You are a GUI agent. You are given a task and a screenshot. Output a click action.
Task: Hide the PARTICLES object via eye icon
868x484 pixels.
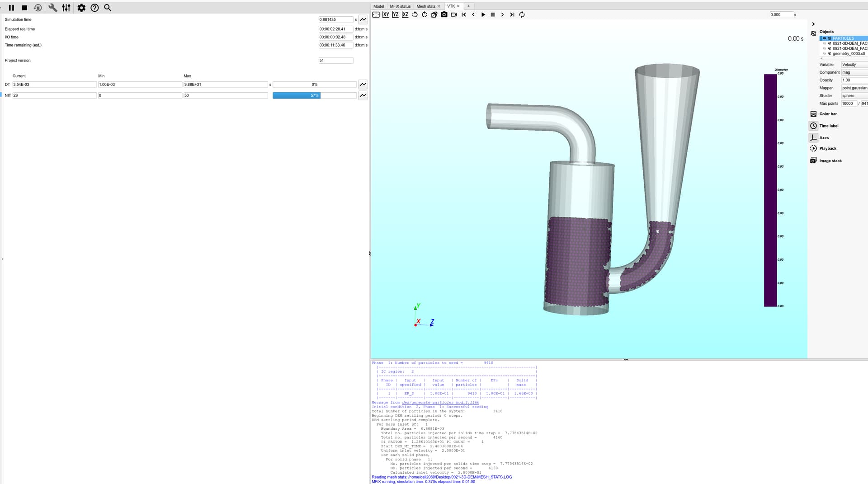coord(824,38)
